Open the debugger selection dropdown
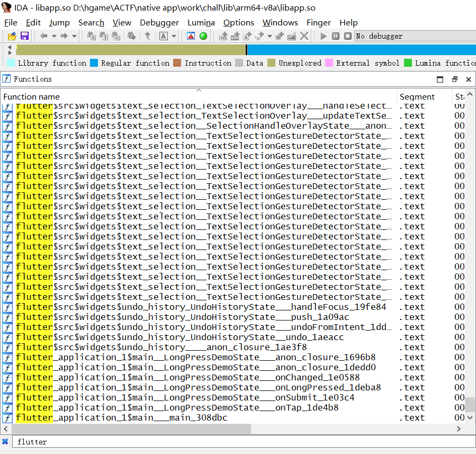This screenshot has height=454, width=476. click(x=413, y=36)
